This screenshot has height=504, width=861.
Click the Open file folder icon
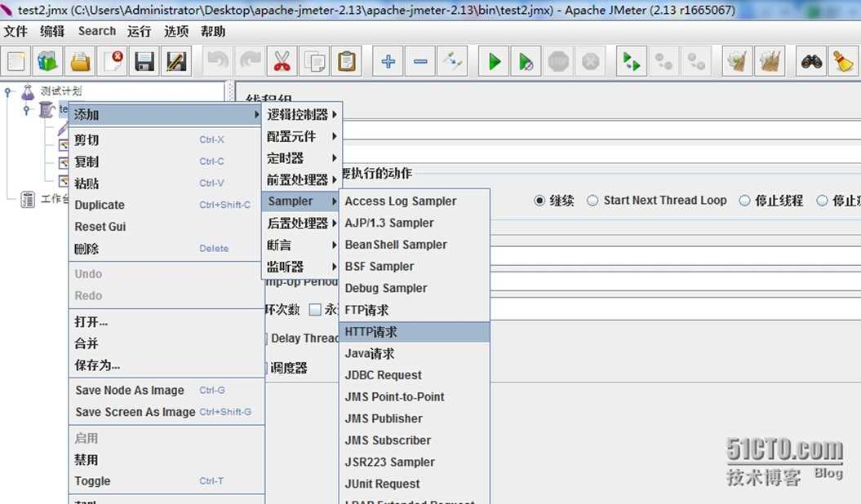[x=80, y=61]
